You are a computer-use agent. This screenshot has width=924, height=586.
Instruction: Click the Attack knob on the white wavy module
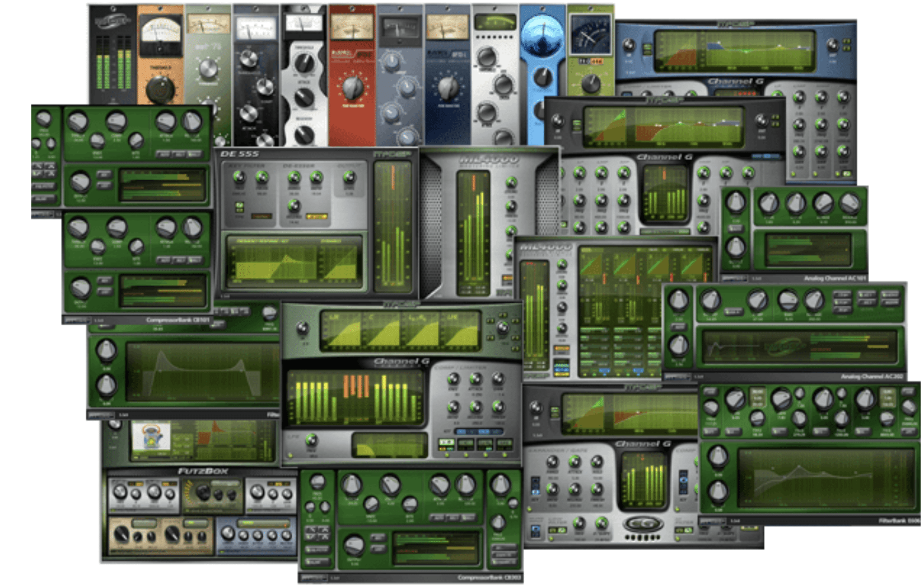click(x=304, y=98)
